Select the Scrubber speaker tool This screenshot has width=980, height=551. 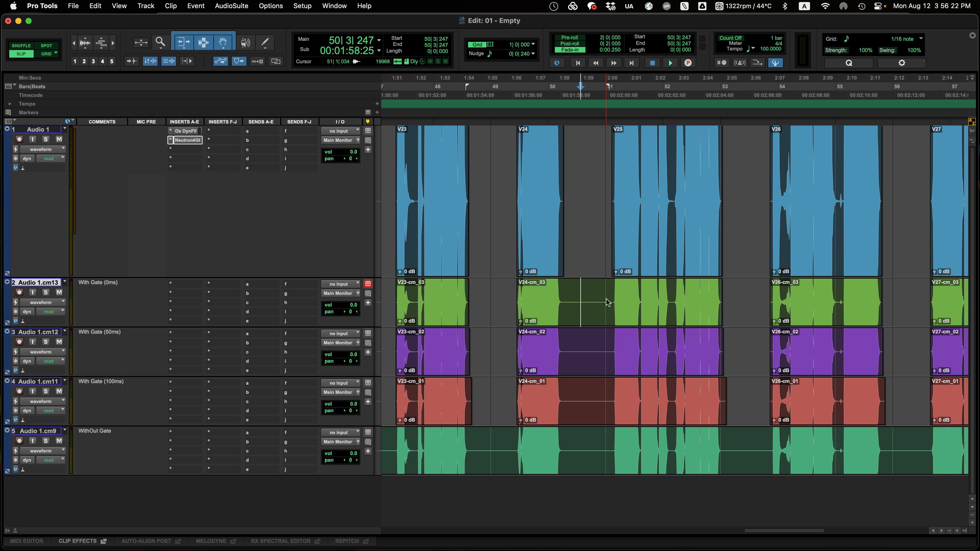(246, 42)
